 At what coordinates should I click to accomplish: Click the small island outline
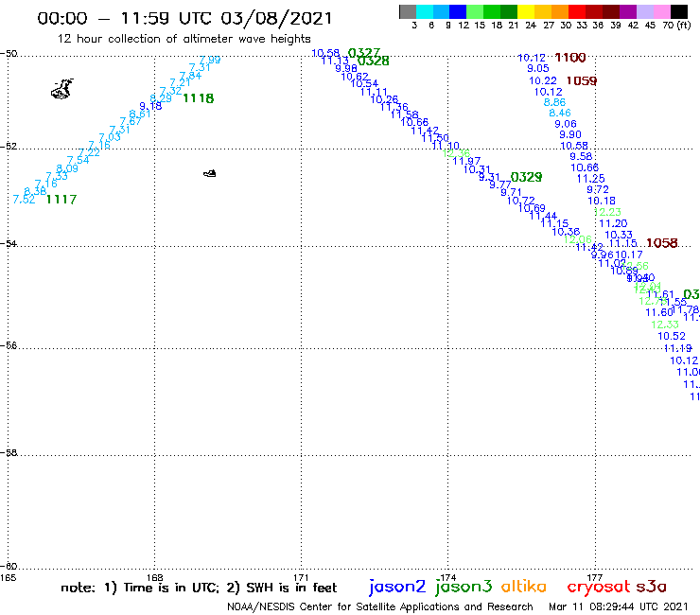coord(210,173)
